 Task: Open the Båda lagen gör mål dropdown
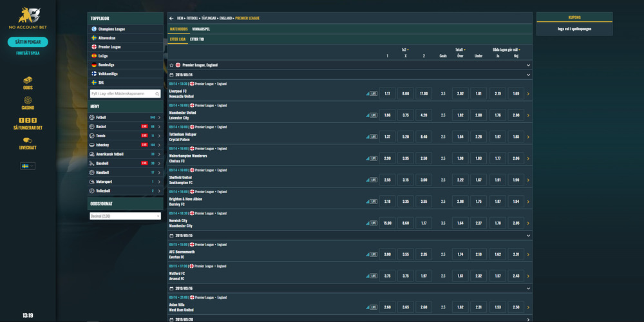tap(506, 50)
